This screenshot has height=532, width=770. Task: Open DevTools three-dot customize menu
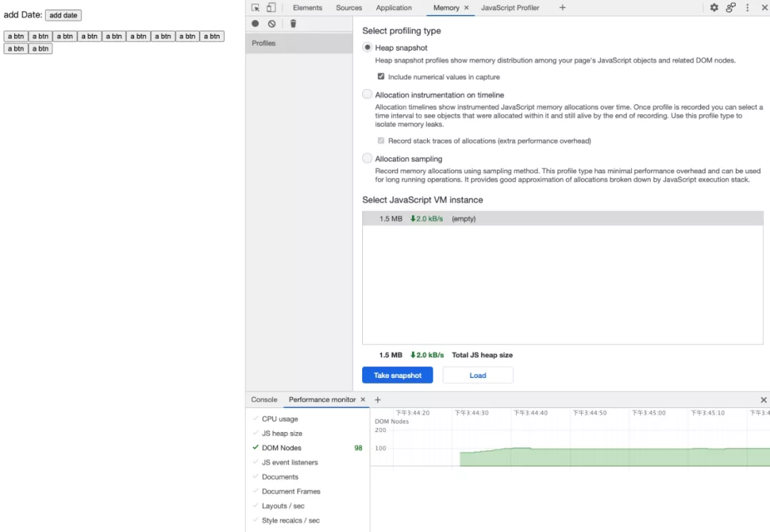[x=747, y=8]
